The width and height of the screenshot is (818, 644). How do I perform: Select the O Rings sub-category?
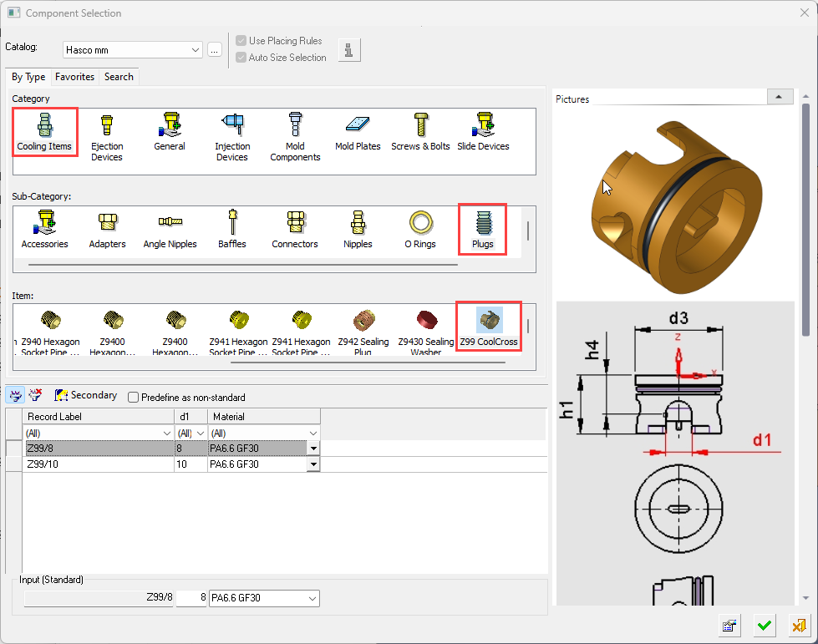[x=420, y=230]
